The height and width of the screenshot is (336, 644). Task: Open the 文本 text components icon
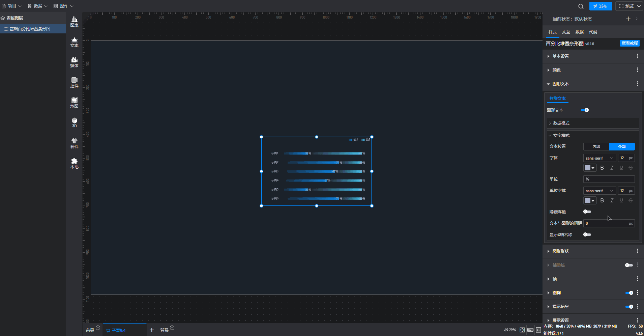pyautogui.click(x=74, y=42)
